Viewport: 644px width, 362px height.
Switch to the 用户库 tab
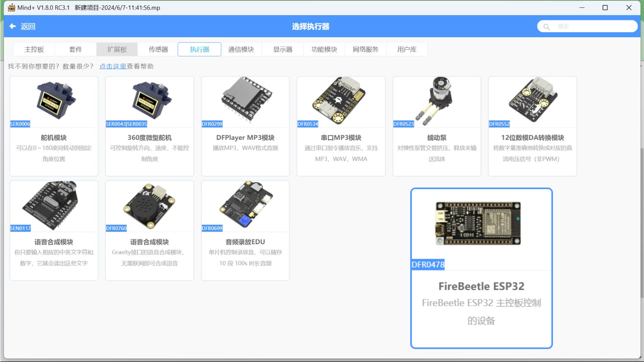[407, 49]
